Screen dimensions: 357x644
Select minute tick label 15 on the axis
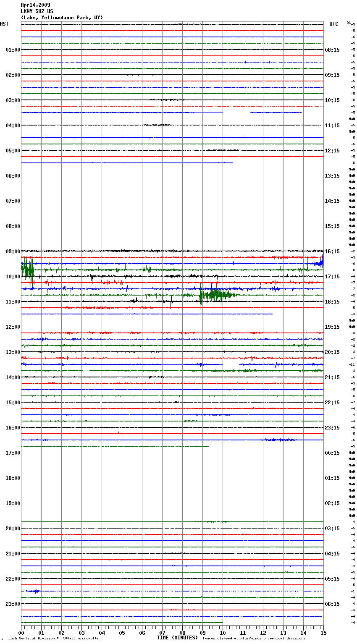pos(323,633)
